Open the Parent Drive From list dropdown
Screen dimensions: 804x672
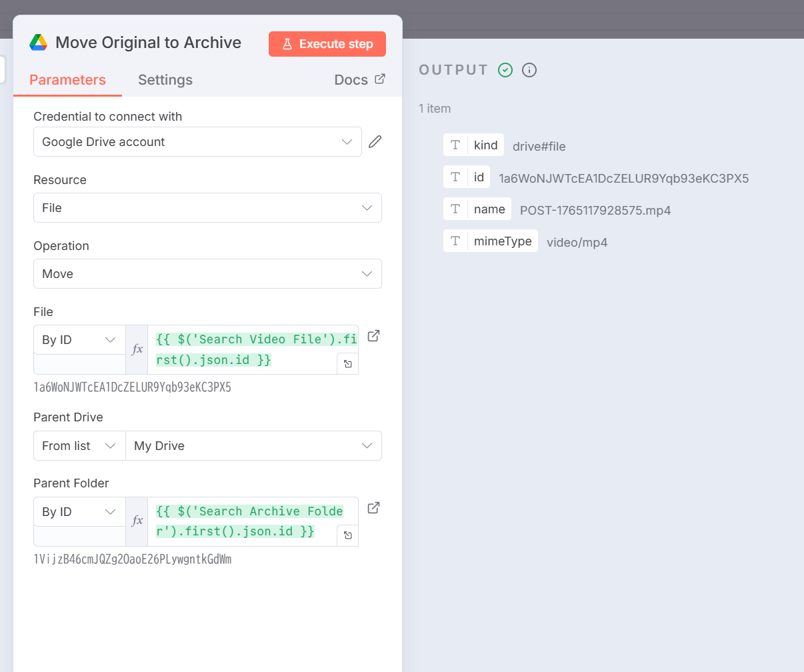coord(79,446)
